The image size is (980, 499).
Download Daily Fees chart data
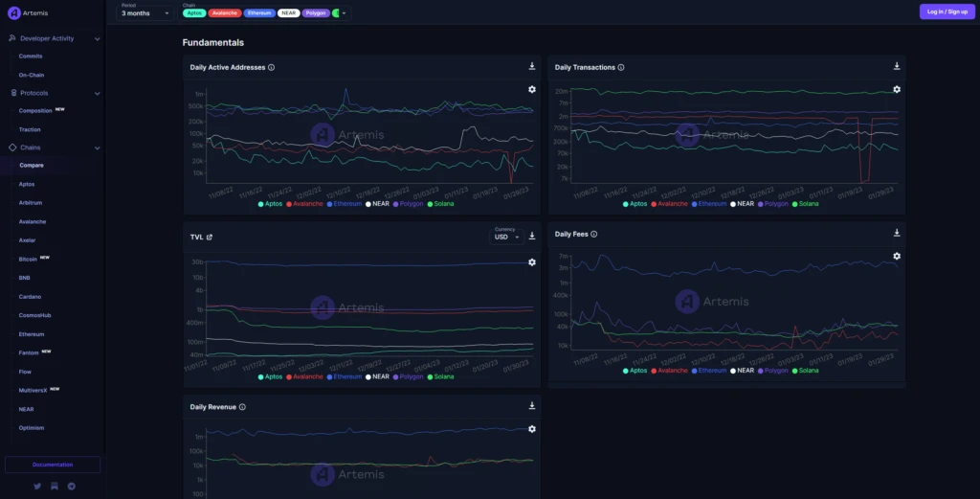click(x=896, y=234)
